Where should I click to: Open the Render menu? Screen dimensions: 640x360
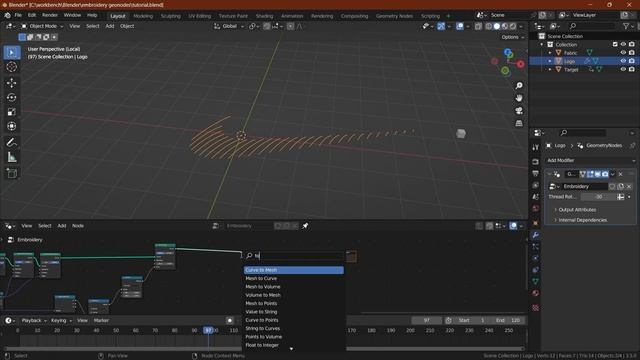pyautogui.click(x=50, y=15)
